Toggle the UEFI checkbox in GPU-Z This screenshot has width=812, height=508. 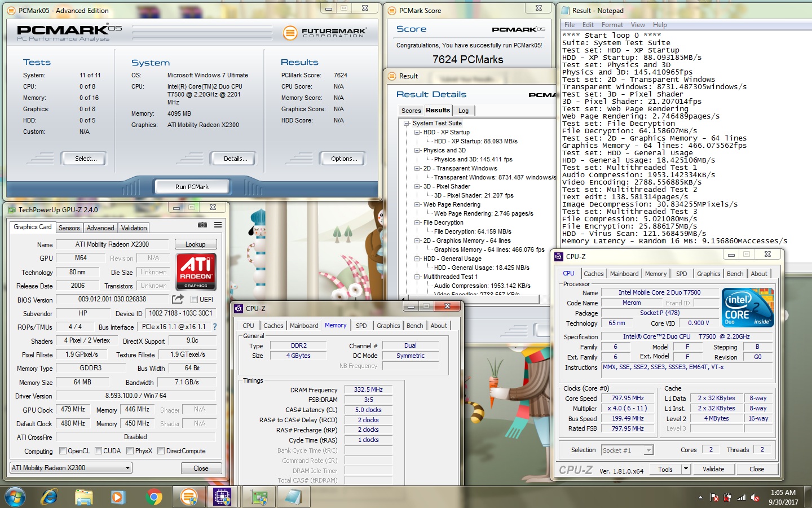click(194, 299)
